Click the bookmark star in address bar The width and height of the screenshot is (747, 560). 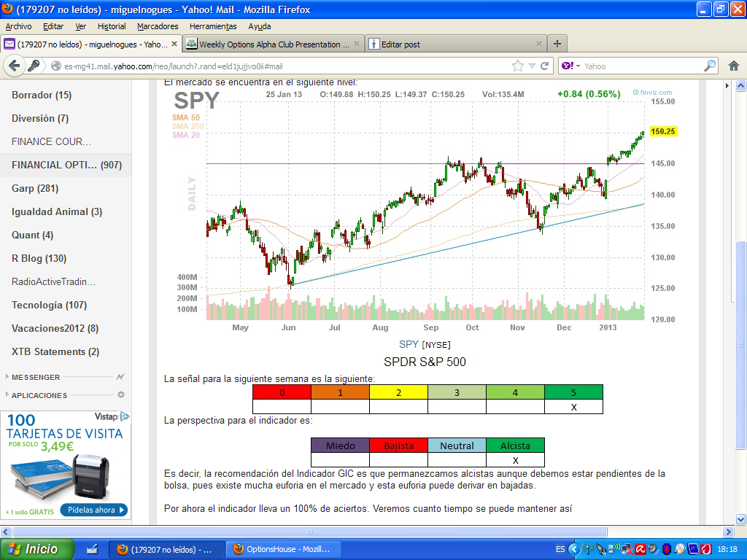tap(517, 66)
